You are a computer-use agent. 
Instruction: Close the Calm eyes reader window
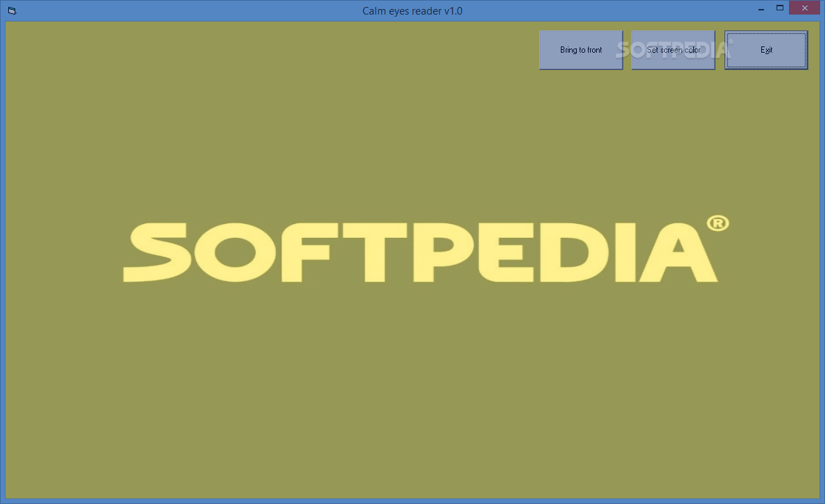(804, 8)
